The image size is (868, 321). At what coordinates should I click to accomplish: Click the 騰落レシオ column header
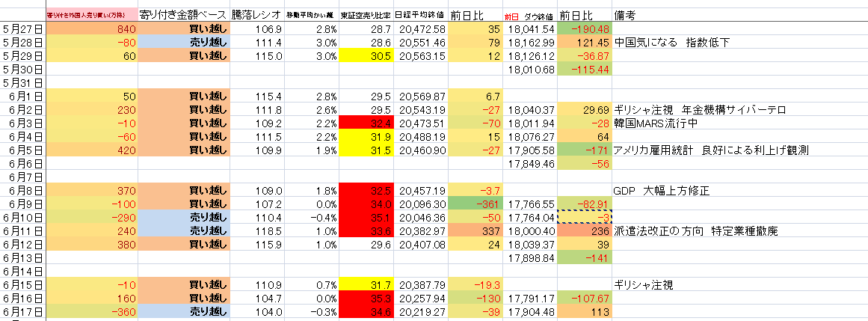click(x=256, y=15)
